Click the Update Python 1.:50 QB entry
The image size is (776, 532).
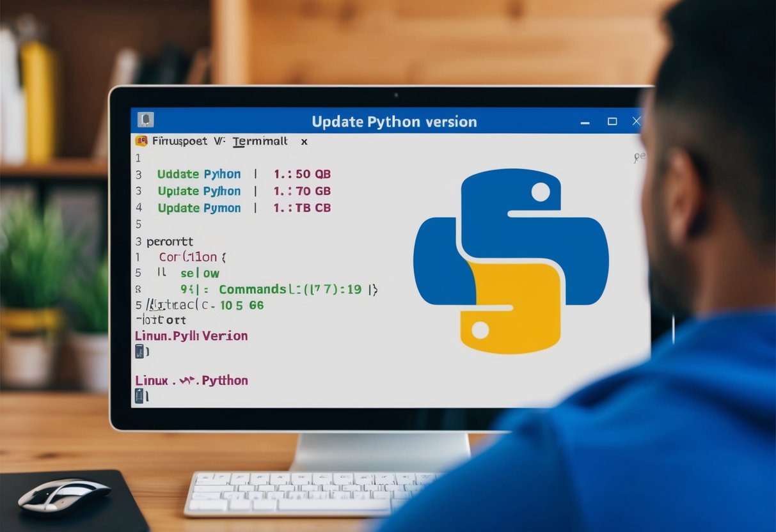pos(243,174)
